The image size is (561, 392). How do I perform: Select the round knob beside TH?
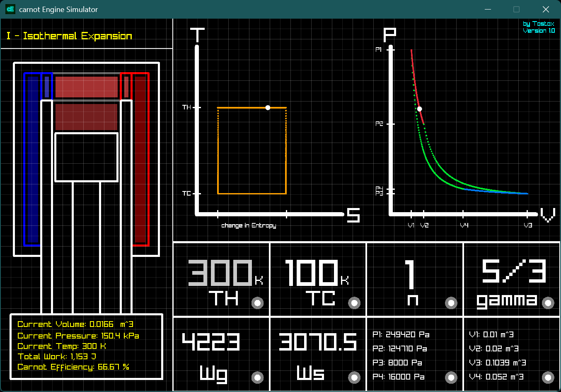coord(257,303)
